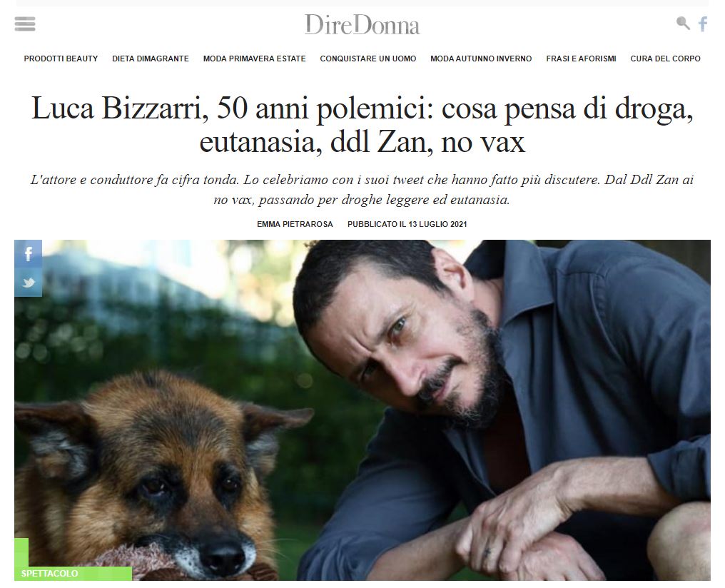Click the article subtitle about tweets
725x588 pixels.
[x=362, y=190]
